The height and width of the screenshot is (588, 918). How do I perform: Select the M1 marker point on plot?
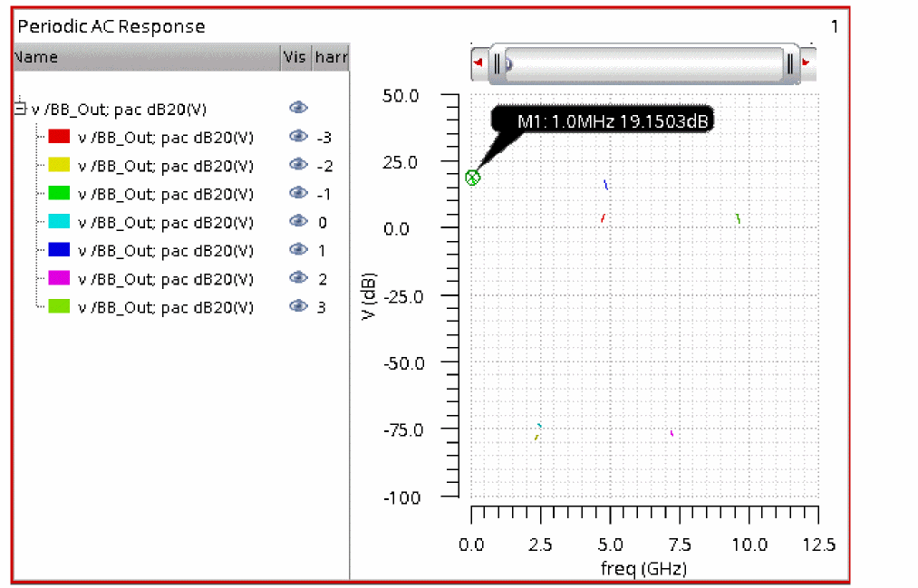472,178
